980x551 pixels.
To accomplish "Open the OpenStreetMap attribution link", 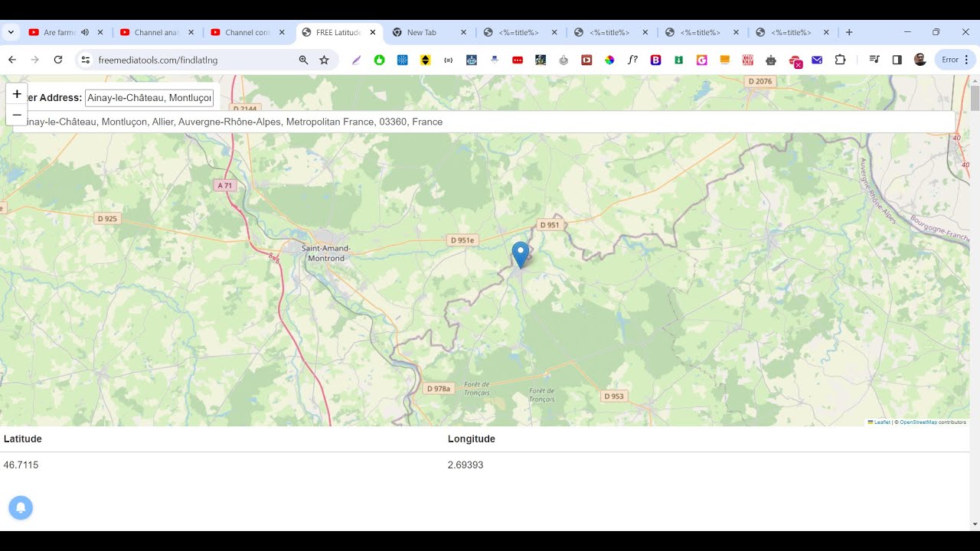I will (918, 422).
